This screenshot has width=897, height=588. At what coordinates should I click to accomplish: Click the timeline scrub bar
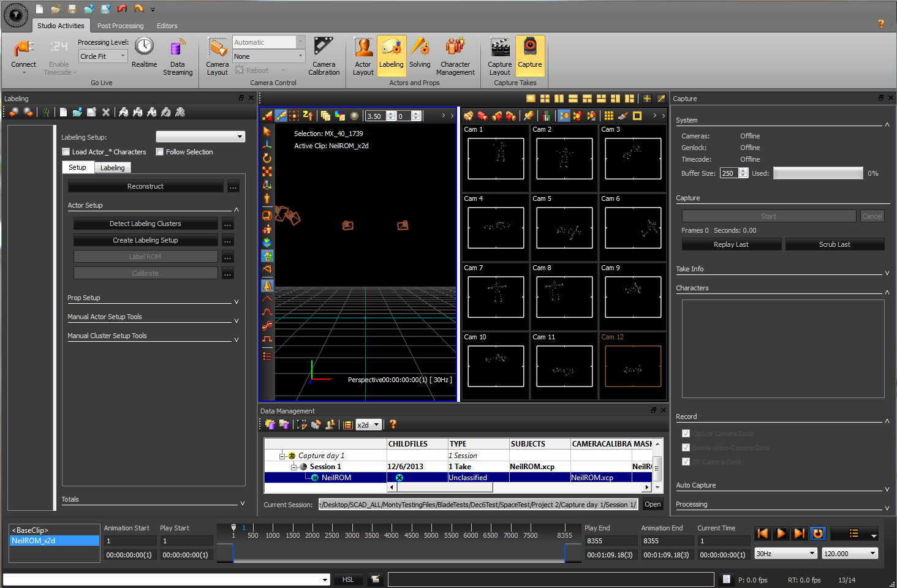click(398, 553)
